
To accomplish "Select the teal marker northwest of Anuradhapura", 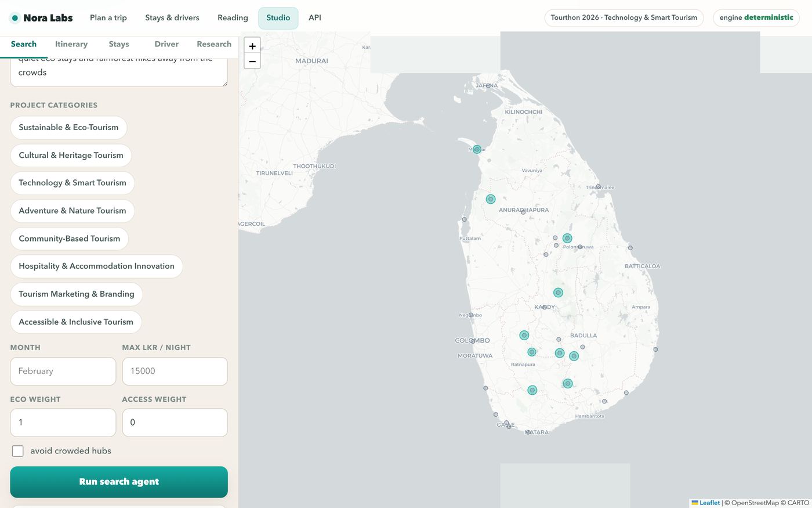I will pos(491,199).
